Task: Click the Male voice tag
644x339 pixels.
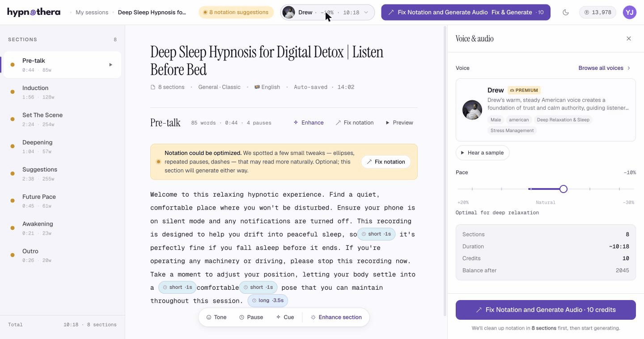Action: click(496, 120)
